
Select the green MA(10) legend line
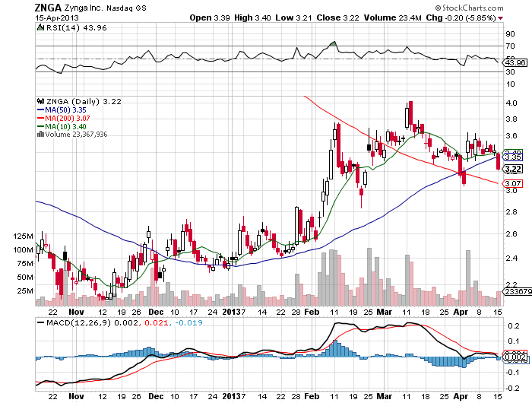(x=40, y=127)
